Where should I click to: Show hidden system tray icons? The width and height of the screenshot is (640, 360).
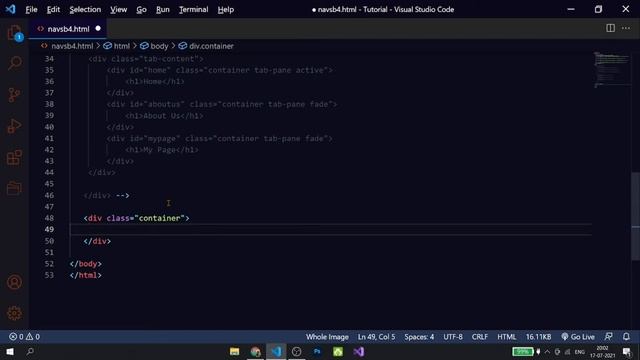(x=547, y=351)
